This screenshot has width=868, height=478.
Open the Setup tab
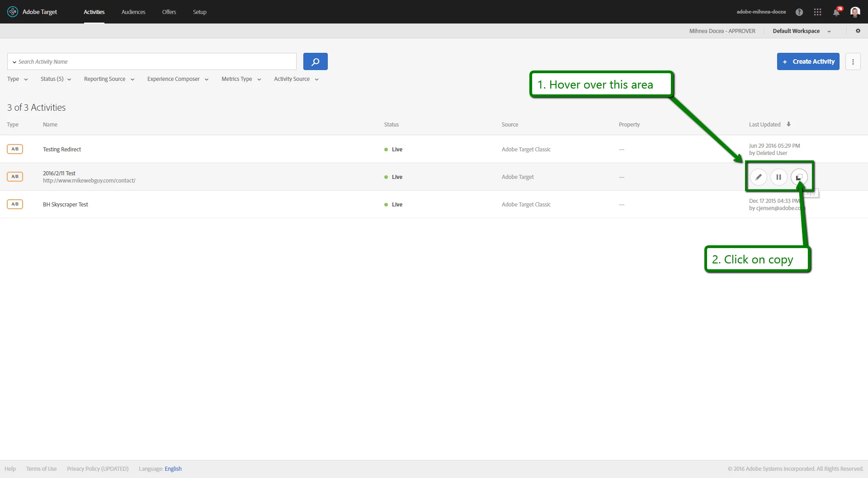200,12
